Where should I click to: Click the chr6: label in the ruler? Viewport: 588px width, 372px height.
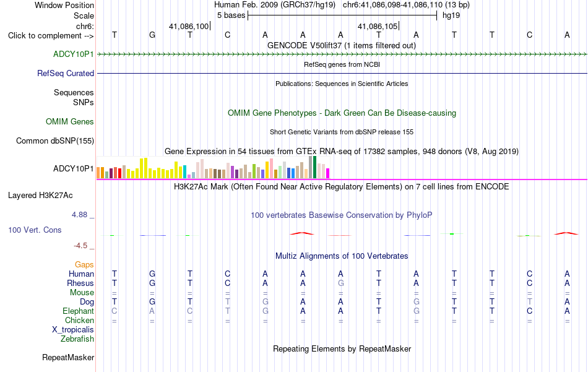click(x=85, y=26)
